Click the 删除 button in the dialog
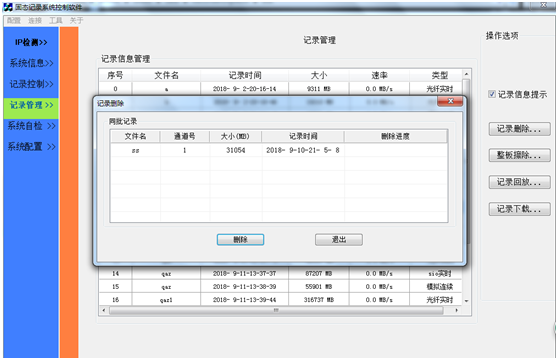Image resolution: width=558 pixels, height=360 pixels. point(240,240)
